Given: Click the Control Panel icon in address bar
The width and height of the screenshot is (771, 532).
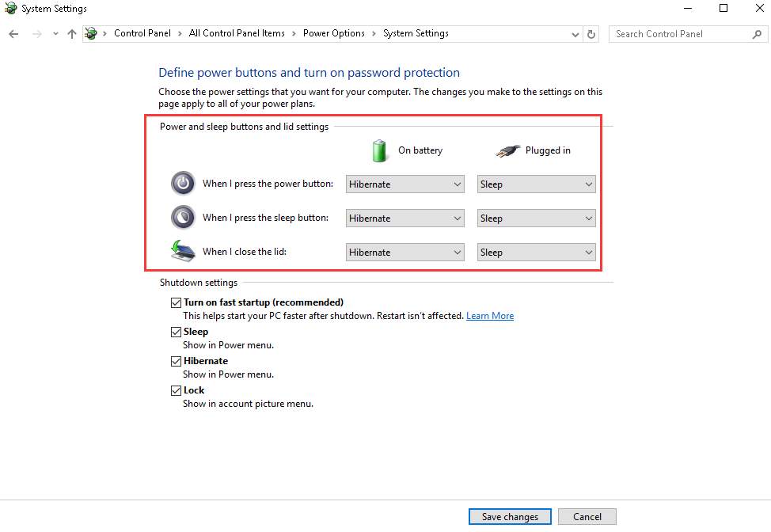Looking at the screenshot, I should (90, 33).
